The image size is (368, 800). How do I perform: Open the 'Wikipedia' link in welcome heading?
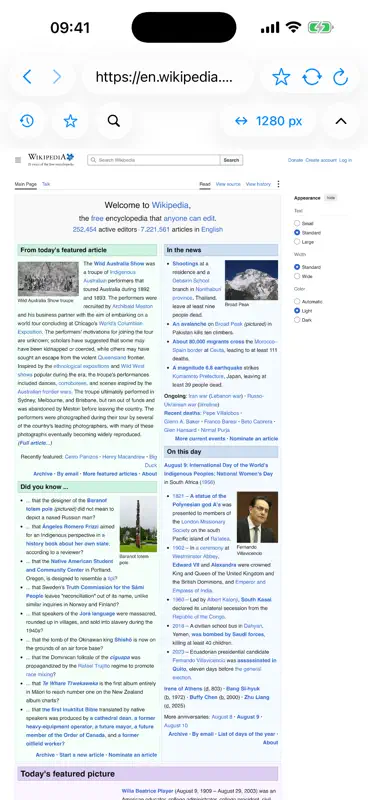[x=170, y=205]
